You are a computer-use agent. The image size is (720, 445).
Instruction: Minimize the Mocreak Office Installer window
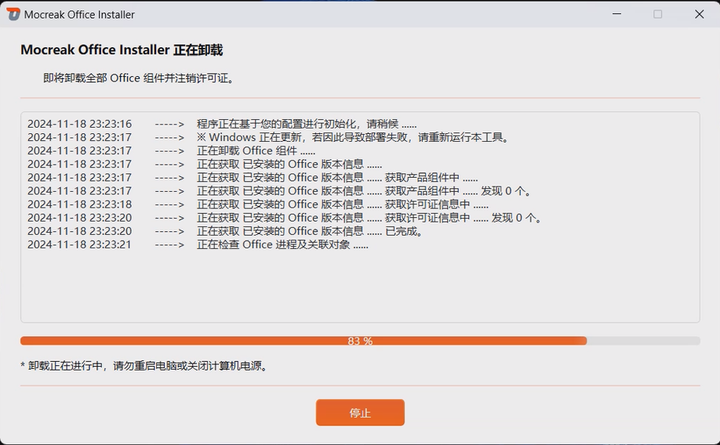pos(617,14)
